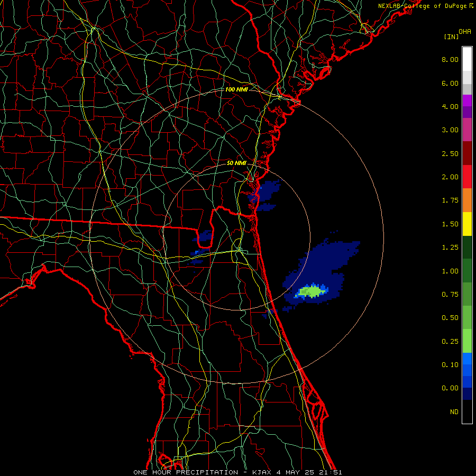Click the ONE HOUR PRECIPITATION title text

point(186,472)
